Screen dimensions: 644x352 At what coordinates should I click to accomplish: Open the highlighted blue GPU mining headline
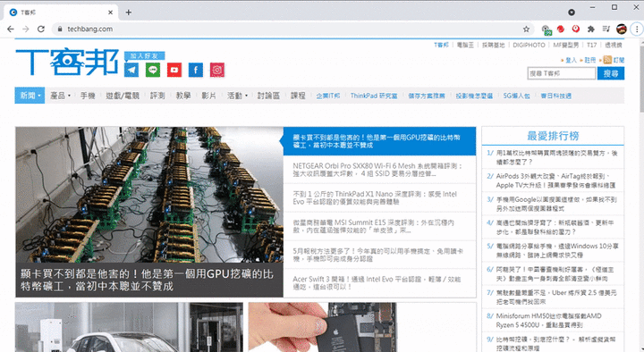tap(378, 141)
